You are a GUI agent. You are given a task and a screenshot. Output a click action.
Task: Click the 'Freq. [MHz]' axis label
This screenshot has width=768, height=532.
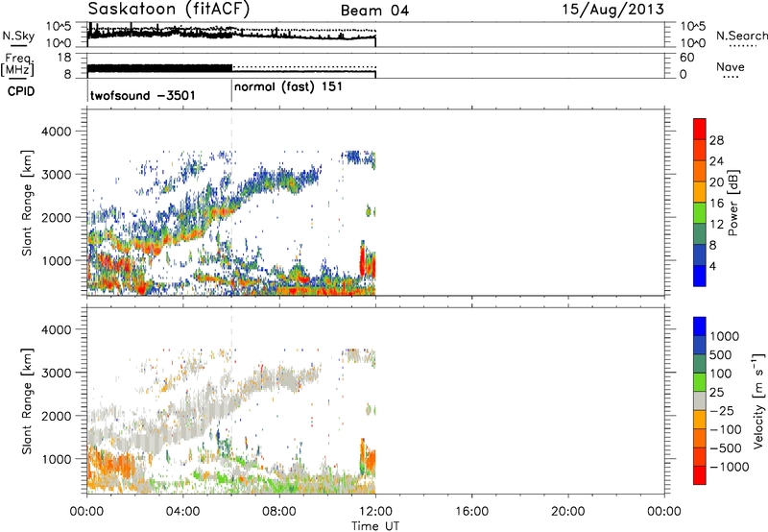pyautogui.click(x=17, y=64)
